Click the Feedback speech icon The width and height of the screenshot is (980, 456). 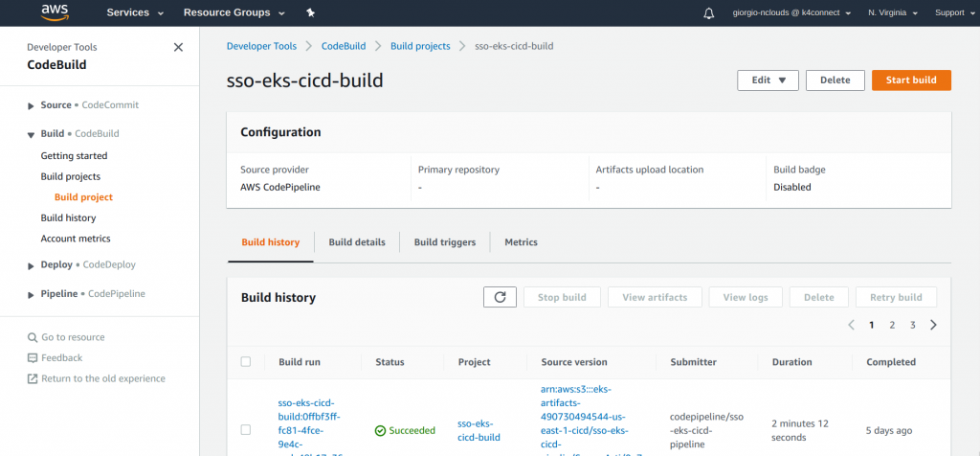tap(33, 357)
